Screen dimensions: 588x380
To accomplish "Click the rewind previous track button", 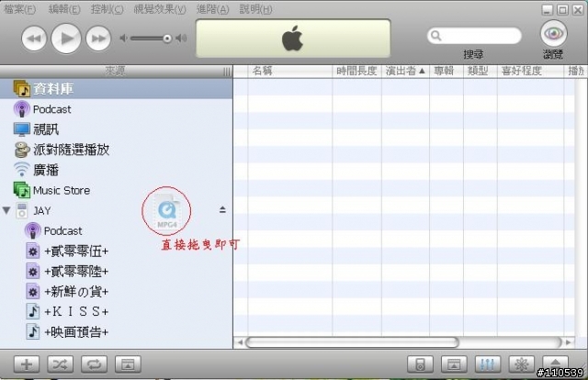I will point(34,39).
